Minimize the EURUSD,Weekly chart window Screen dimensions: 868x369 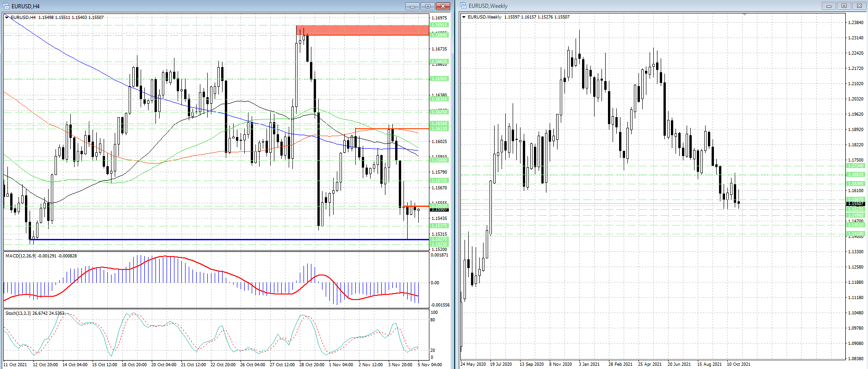(828, 6)
